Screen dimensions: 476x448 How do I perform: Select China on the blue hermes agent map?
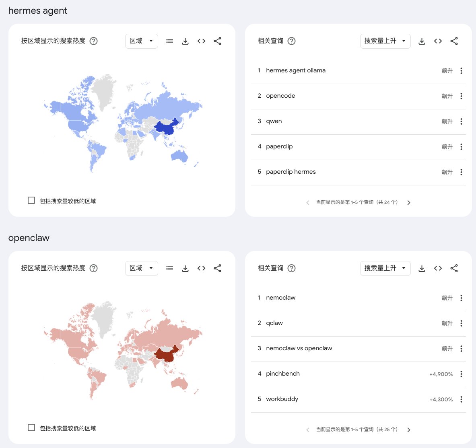pyautogui.click(x=166, y=127)
